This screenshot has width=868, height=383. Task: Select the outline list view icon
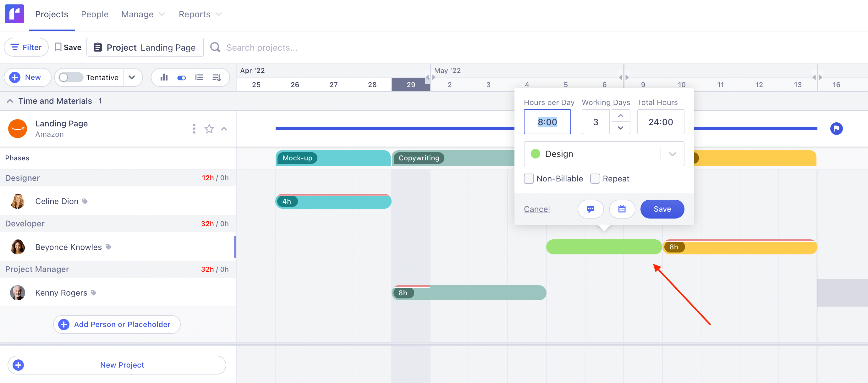coord(200,77)
